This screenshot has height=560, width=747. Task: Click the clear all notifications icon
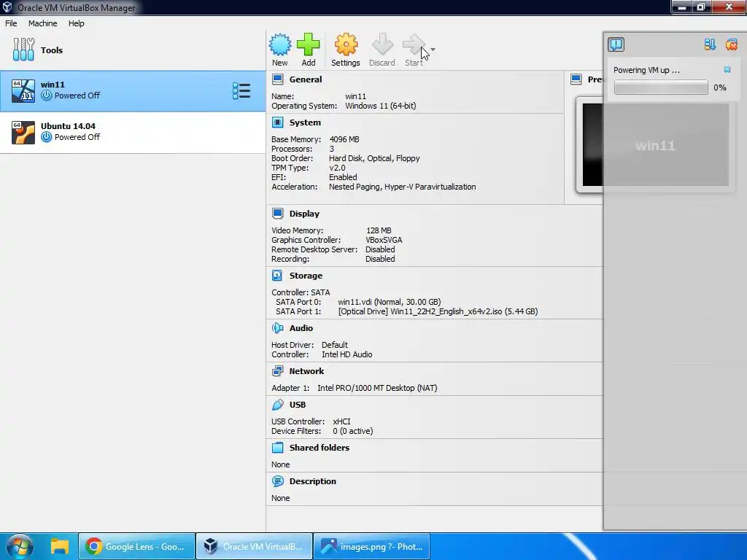click(x=731, y=44)
